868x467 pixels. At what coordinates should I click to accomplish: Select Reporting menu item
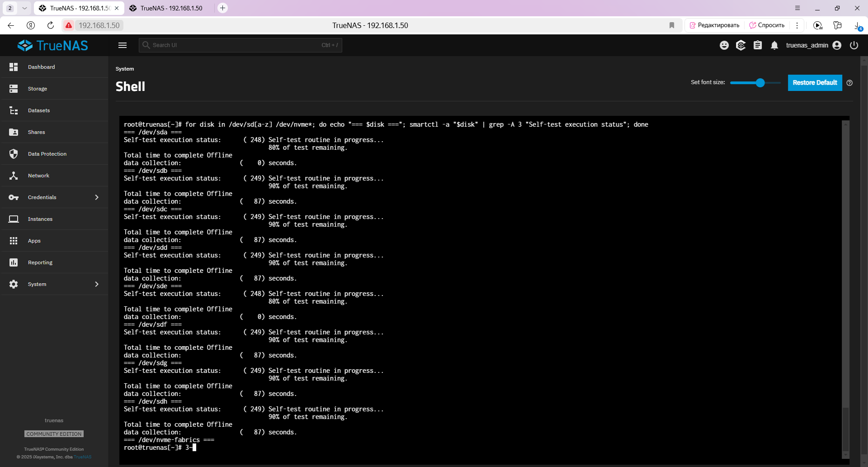tap(54, 262)
